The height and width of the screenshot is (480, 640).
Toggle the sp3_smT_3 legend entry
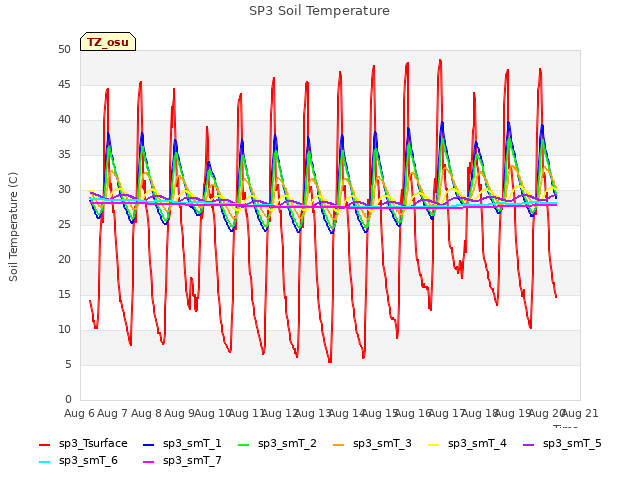(x=372, y=444)
